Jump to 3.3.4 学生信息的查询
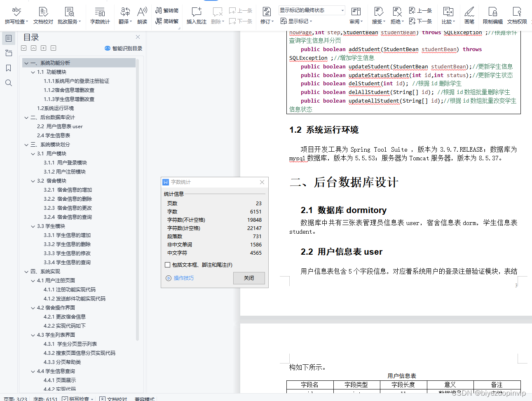 click(x=67, y=263)
